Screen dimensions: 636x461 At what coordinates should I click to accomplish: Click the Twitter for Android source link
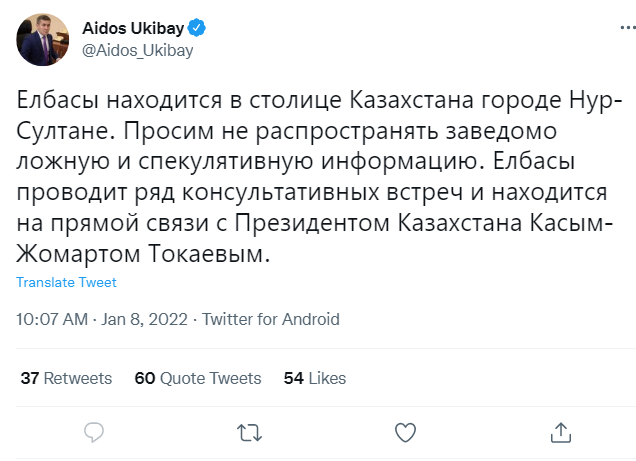pyautogui.click(x=270, y=320)
